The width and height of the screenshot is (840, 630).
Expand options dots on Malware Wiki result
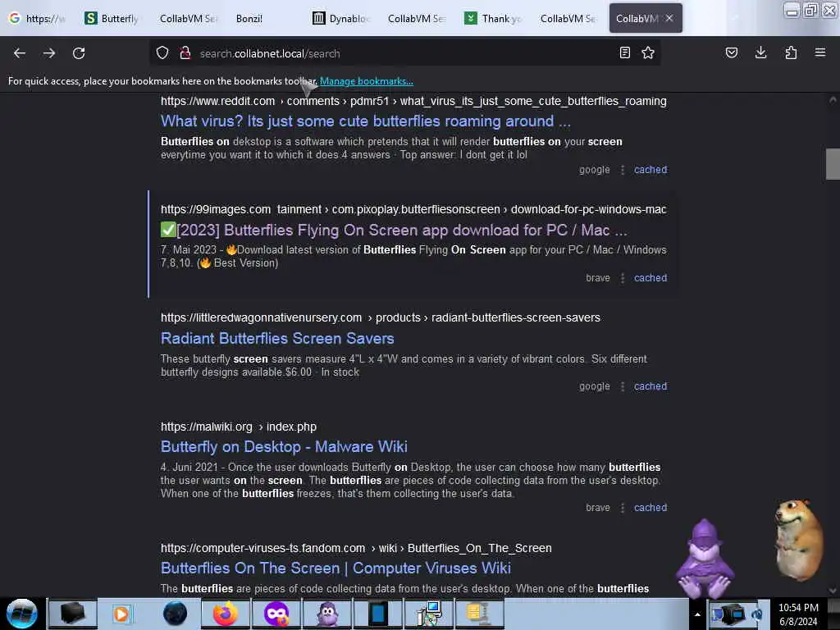point(623,508)
